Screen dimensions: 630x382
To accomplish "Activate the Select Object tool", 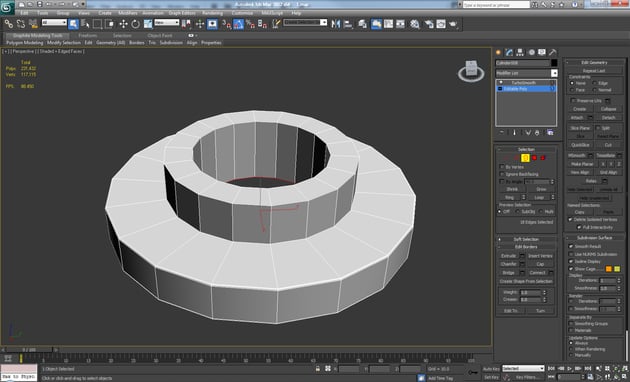I will (x=73, y=24).
